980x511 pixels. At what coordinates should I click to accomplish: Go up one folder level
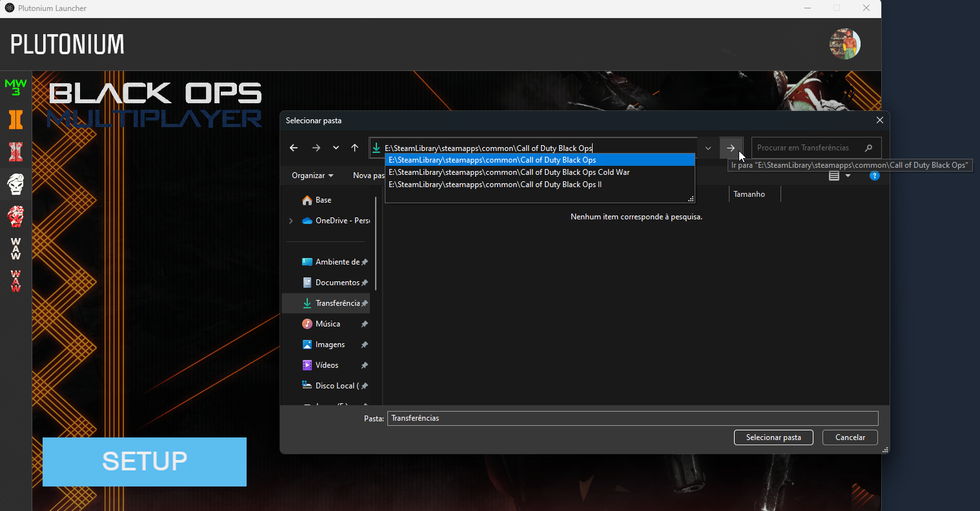click(354, 148)
